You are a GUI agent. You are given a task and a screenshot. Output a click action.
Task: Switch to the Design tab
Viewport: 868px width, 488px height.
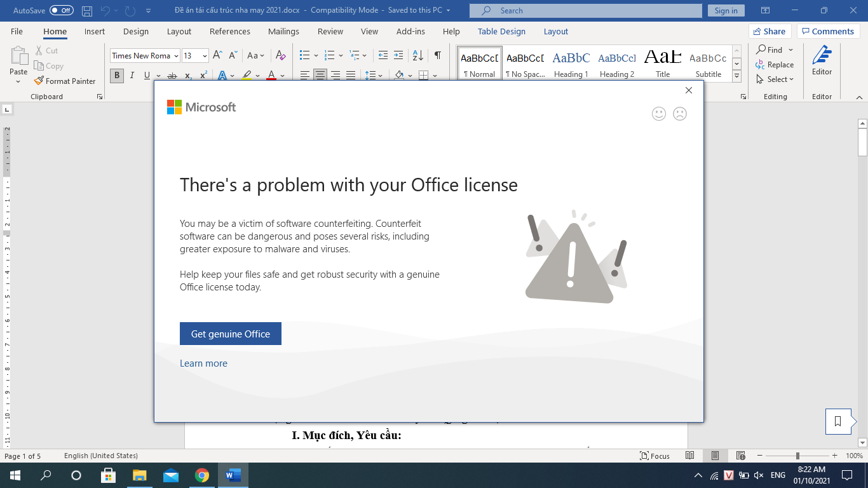tap(136, 31)
